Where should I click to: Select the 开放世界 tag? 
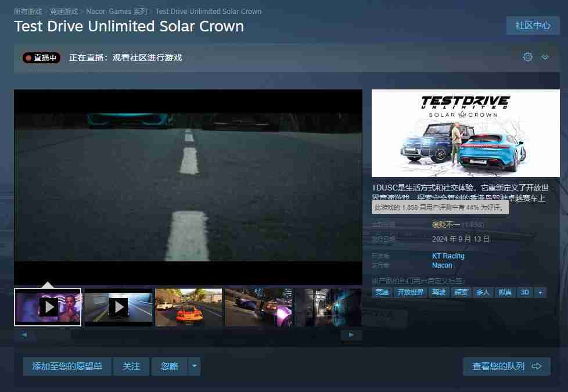[x=410, y=292]
